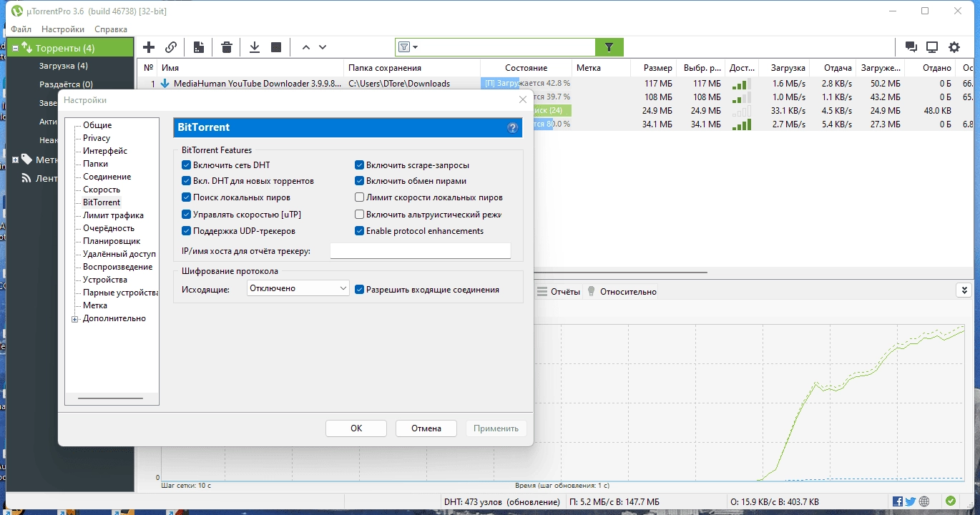
Task: Open preferences via the gear icon
Action: pyautogui.click(x=954, y=47)
